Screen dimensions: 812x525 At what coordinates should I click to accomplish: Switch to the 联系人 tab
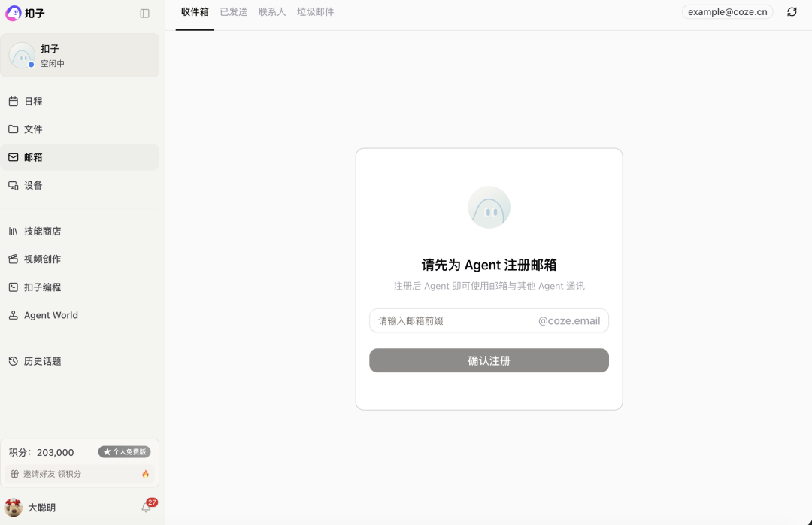pyautogui.click(x=272, y=12)
